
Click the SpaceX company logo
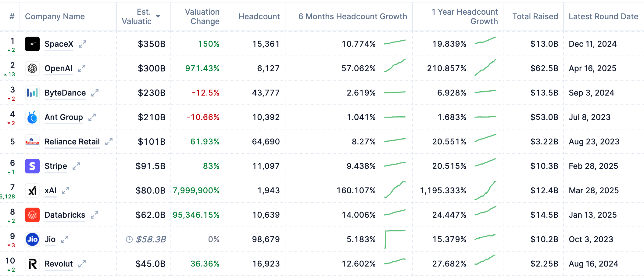pyautogui.click(x=32, y=44)
